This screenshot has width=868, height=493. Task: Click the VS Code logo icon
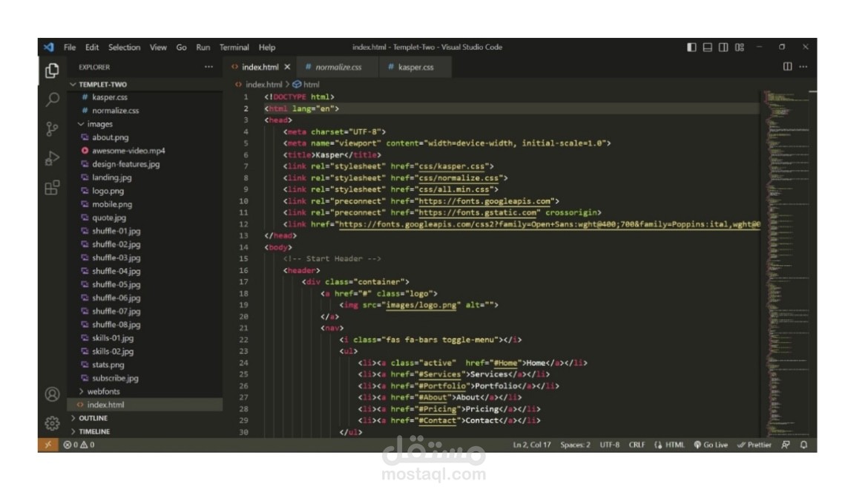click(x=49, y=47)
